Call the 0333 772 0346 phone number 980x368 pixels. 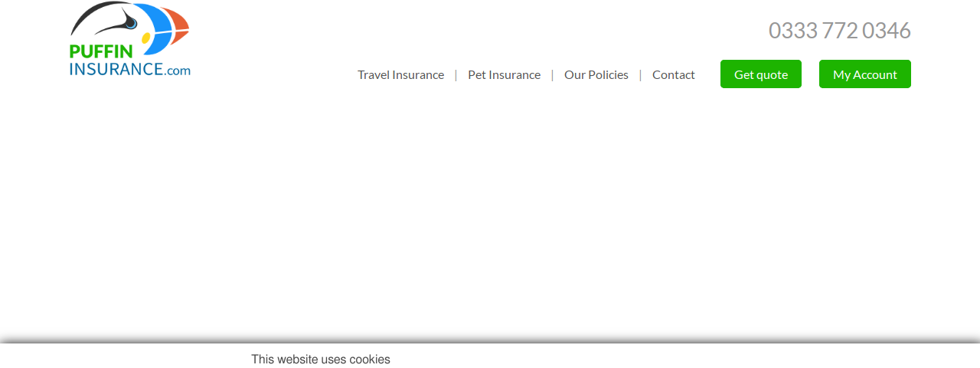coord(840,31)
